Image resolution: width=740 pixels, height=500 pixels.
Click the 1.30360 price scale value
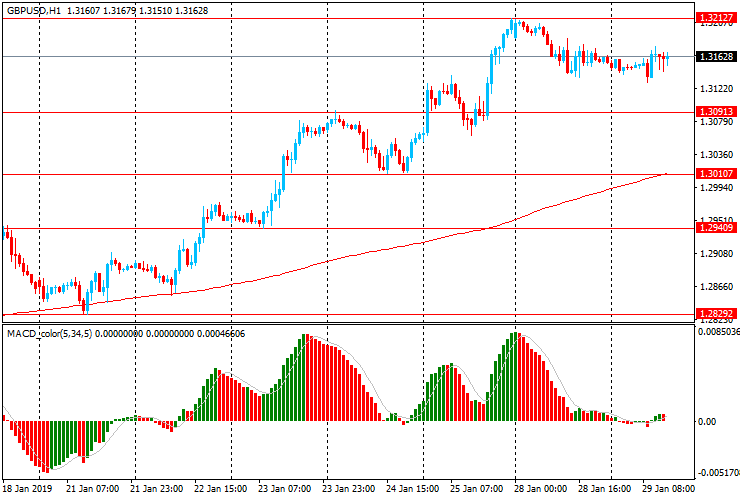point(716,155)
